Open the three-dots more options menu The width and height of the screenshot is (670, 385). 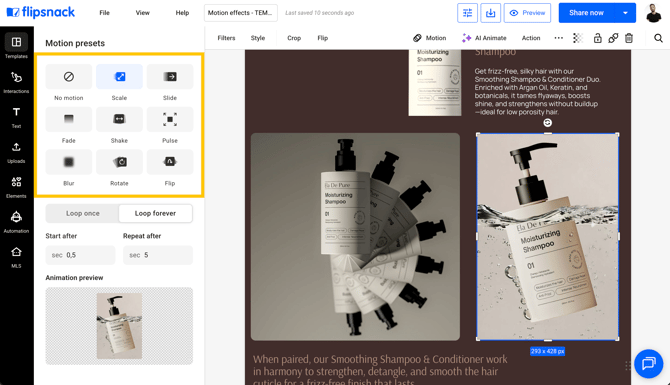click(x=558, y=38)
